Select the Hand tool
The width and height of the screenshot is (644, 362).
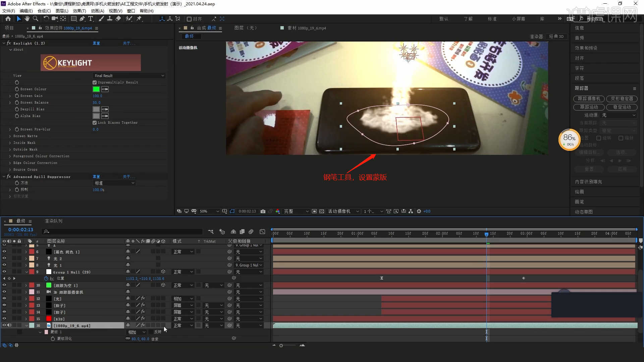pyautogui.click(x=27, y=19)
